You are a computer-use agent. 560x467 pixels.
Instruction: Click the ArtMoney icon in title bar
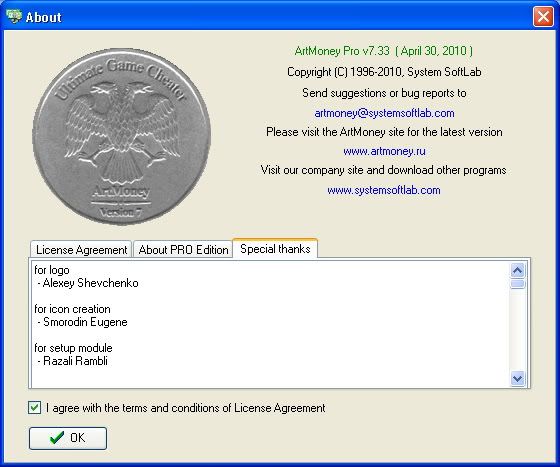coord(14,16)
